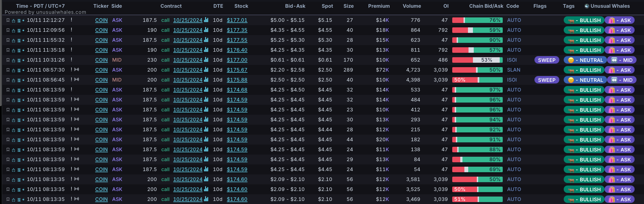Image resolution: width=644 pixels, height=204 pixels.
Task: Select the ISOI code on 230 call row
Action: coord(512,60)
